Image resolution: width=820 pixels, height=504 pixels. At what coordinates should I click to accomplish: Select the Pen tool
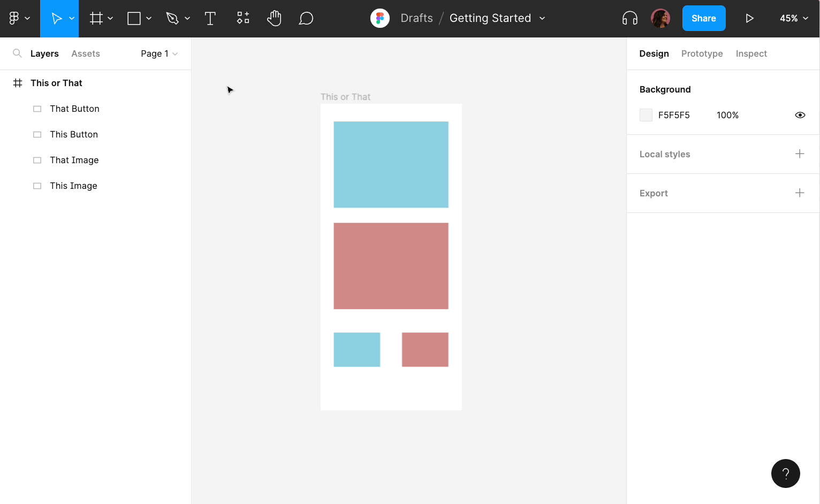pos(172,18)
